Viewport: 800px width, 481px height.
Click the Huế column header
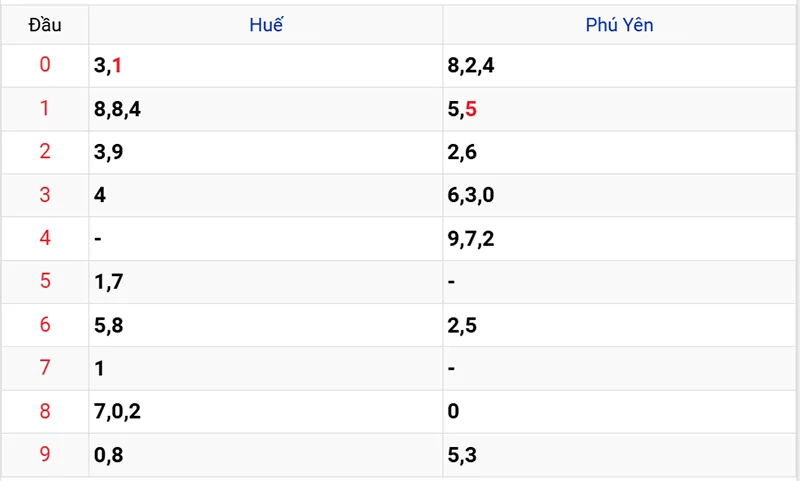(266, 25)
